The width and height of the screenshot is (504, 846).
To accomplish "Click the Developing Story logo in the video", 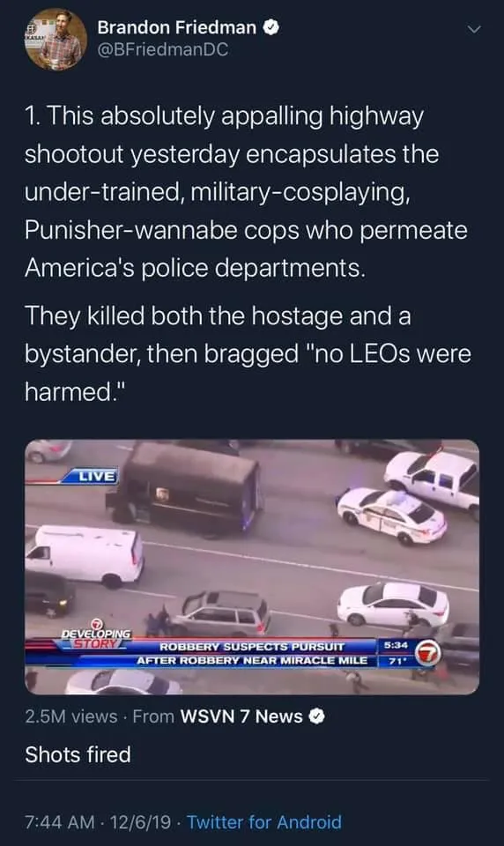I will click(x=96, y=634).
